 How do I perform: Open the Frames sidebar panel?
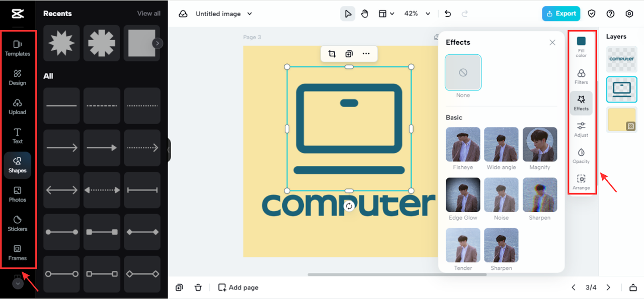pyautogui.click(x=18, y=253)
